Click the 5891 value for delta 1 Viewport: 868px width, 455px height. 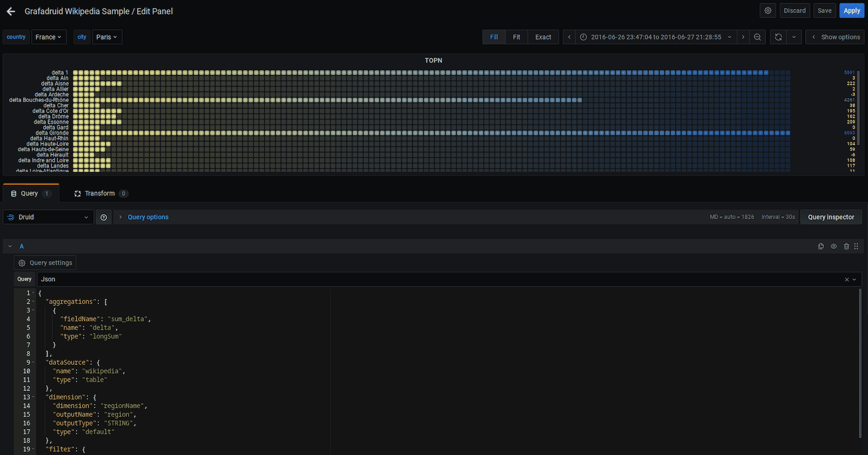(849, 72)
